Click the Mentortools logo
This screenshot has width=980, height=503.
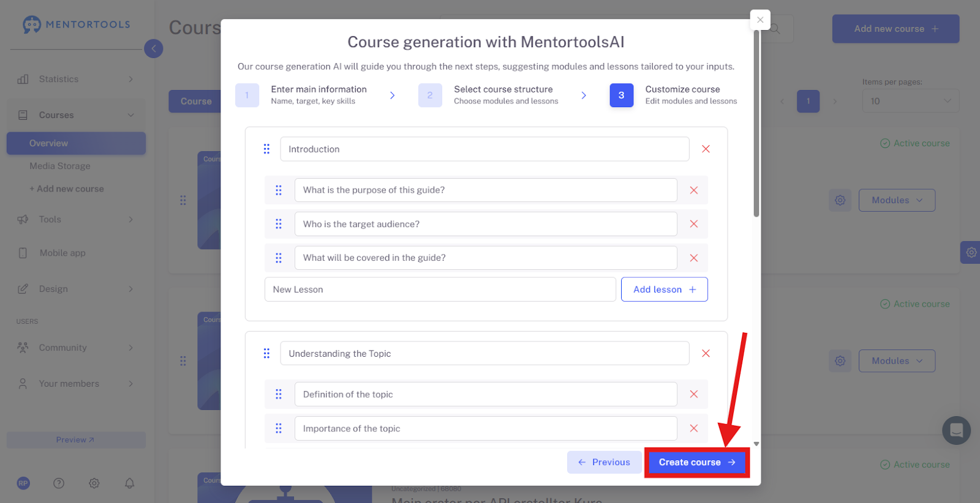click(x=77, y=24)
